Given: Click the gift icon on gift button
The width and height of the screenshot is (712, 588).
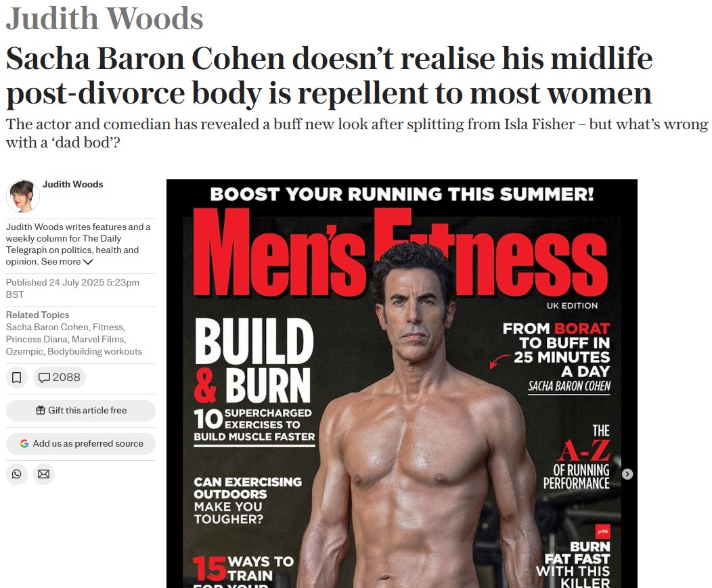Looking at the screenshot, I should (x=41, y=410).
